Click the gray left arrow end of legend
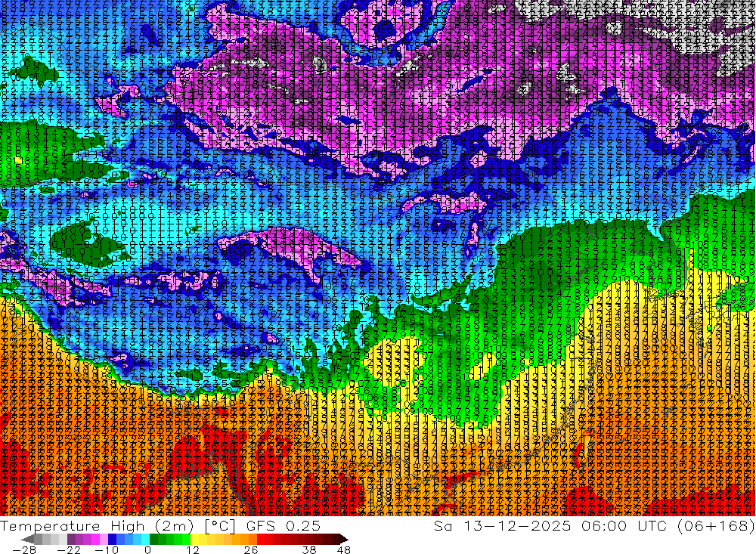 click(x=27, y=539)
